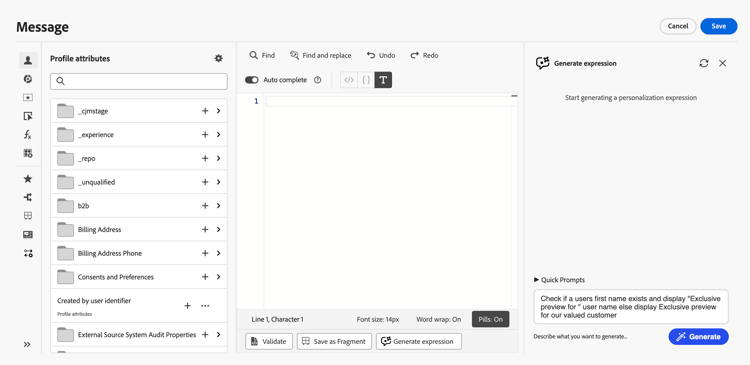
Task: Select the _cjmstage folder row
Action: pos(139,111)
